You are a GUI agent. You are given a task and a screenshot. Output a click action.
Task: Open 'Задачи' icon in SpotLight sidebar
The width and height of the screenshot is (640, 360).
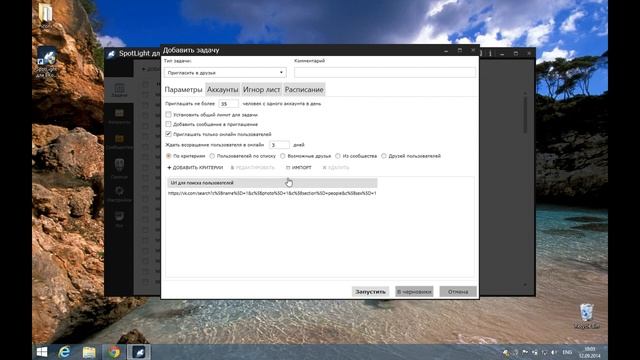click(x=119, y=90)
